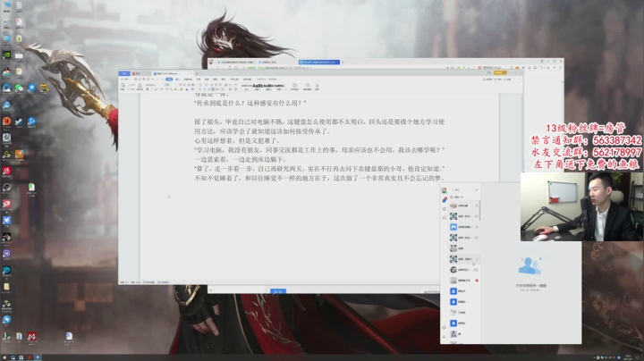
Task: Click the Paste icon in WPS ribbon
Action: (x=123, y=85)
